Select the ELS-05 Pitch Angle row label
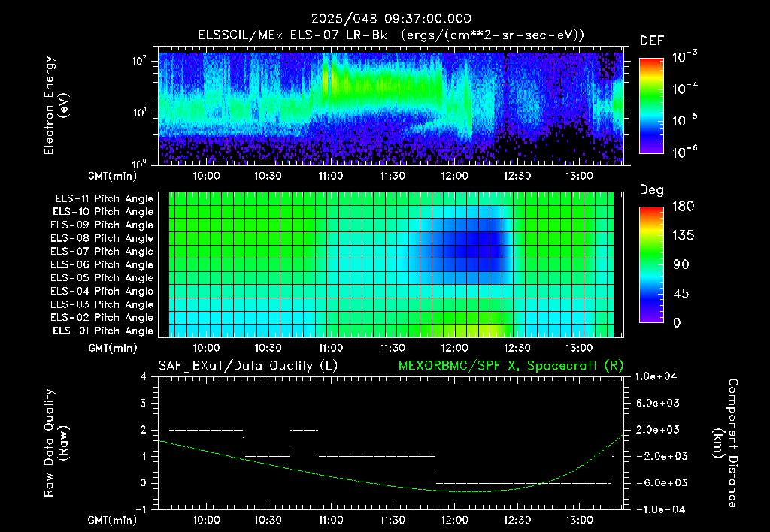 pyautogui.click(x=102, y=278)
